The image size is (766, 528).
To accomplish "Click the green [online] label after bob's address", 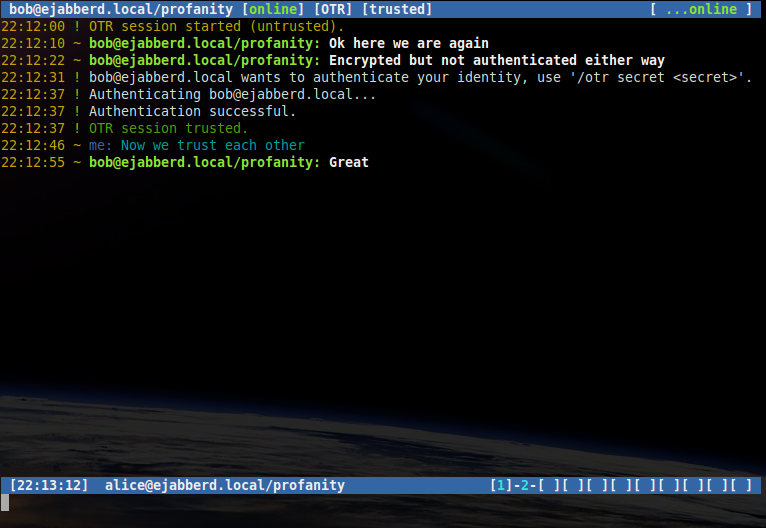I will (273, 9).
